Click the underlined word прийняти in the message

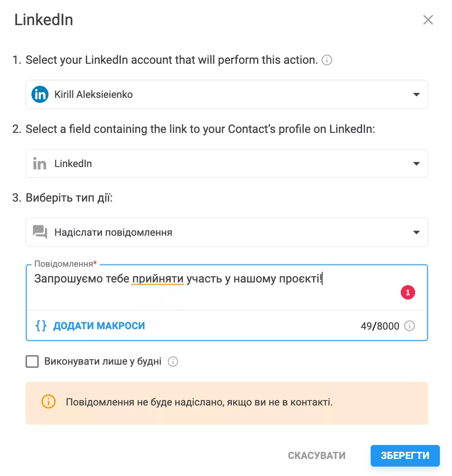pyautogui.click(x=158, y=279)
